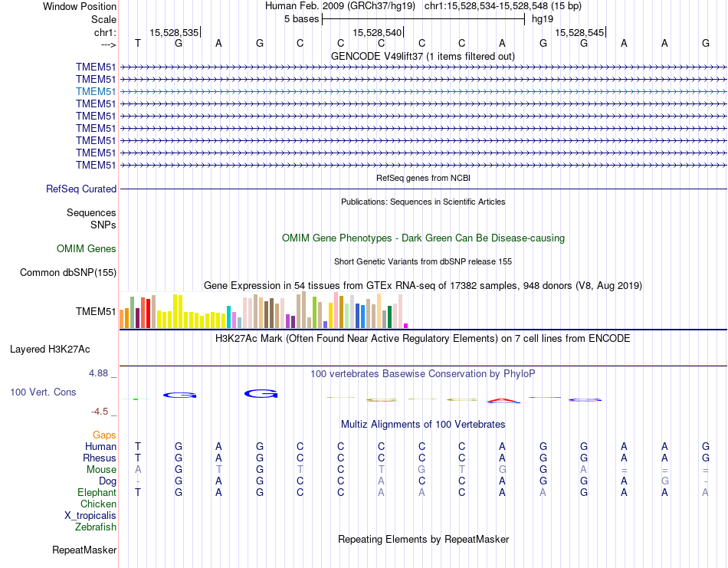Click the "RefSeq genes from NCBI" track title

click(423, 178)
